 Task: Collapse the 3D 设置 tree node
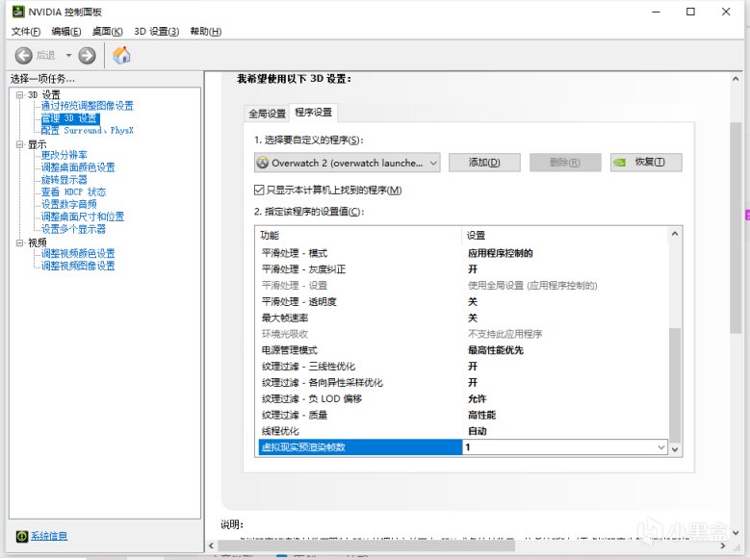click(x=19, y=94)
